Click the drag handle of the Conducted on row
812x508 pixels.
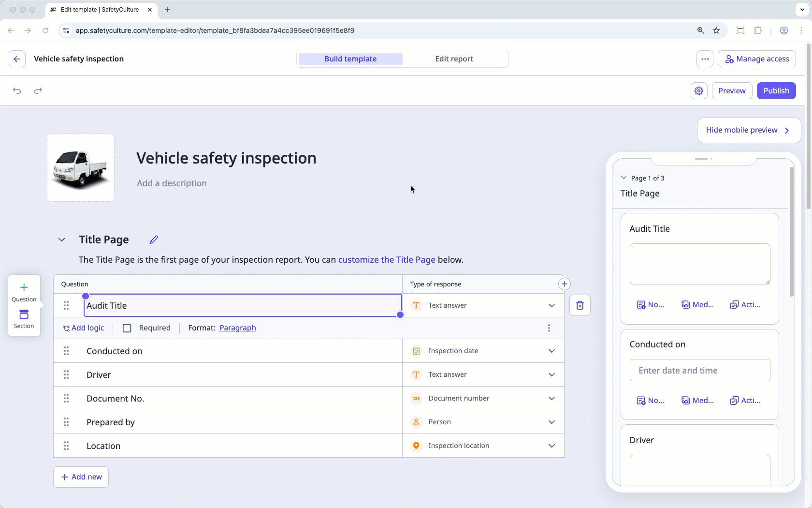pos(66,351)
